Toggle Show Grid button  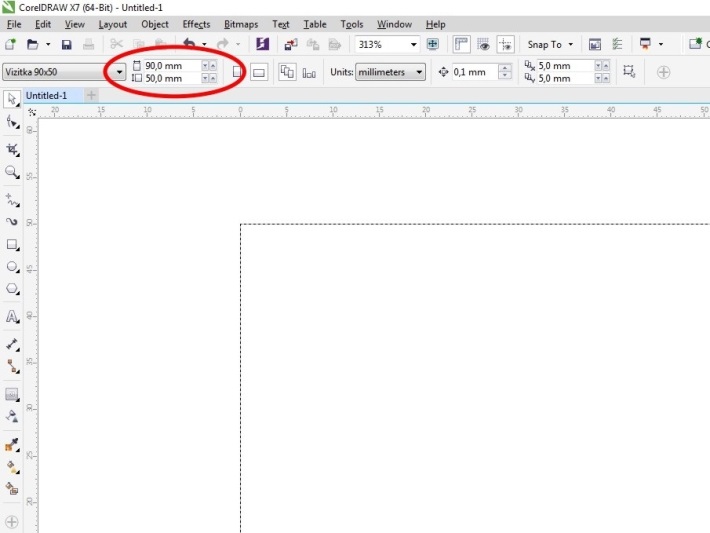pyautogui.click(x=483, y=44)
